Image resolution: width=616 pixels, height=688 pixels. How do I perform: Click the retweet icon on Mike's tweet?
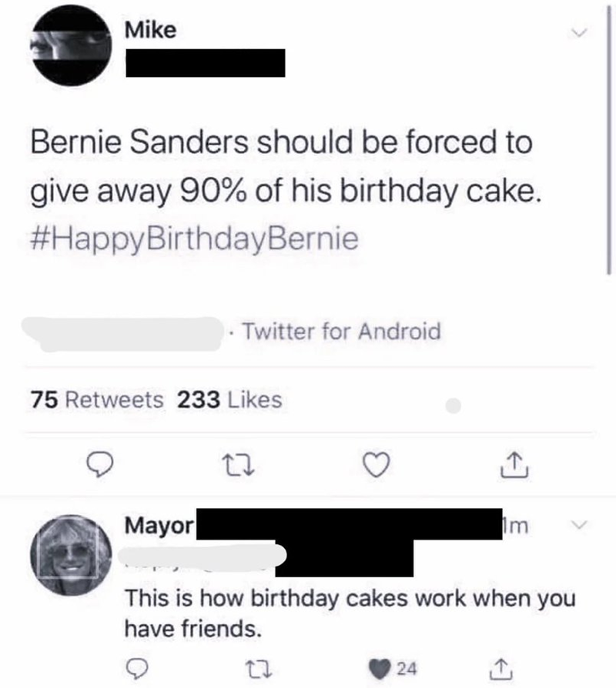point(238,464)
